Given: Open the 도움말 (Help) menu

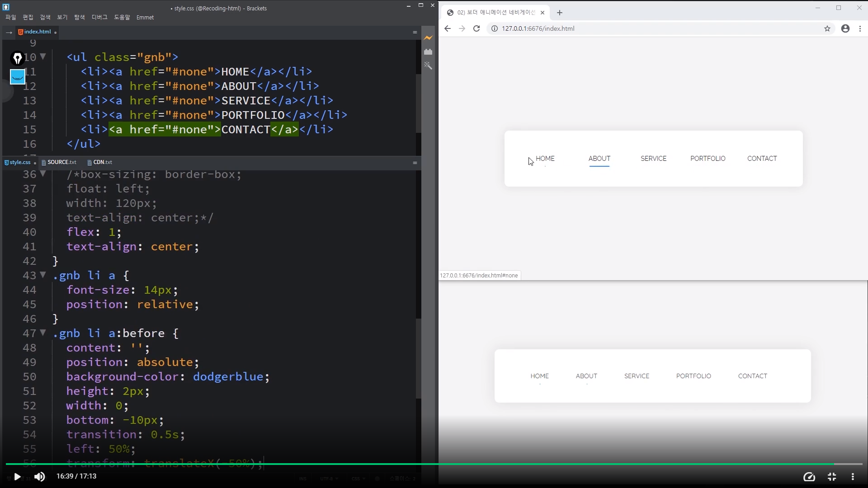Looking at the screenshot, I should [122, 17].
